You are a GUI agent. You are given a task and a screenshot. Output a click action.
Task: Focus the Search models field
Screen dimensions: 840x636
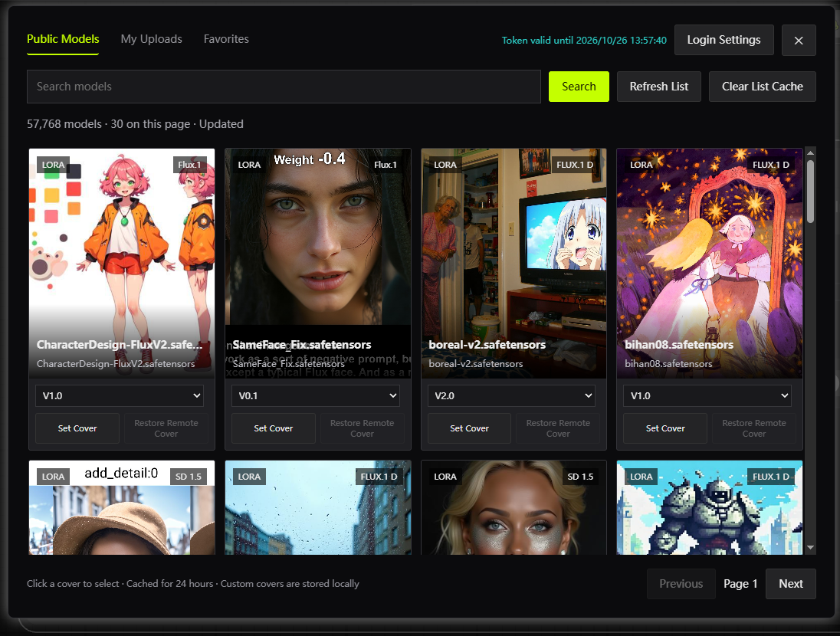(x=284, y=87)
